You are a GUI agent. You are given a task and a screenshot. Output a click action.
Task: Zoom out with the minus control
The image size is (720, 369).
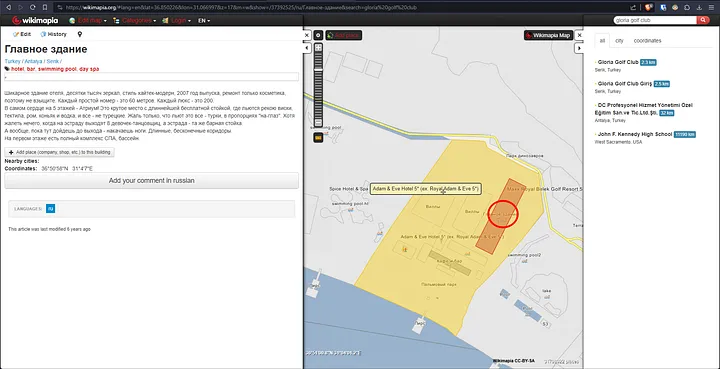pyautogui.click(x=318, y=122)
